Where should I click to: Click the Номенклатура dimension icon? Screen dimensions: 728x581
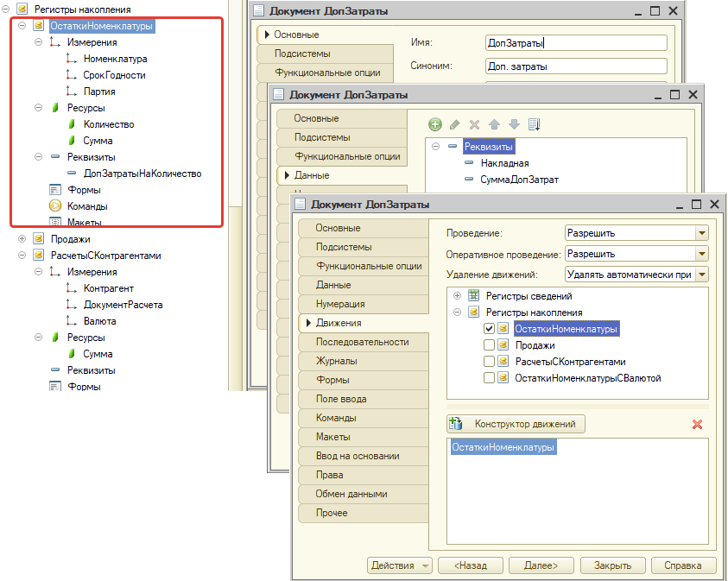(x=71, y=59)
